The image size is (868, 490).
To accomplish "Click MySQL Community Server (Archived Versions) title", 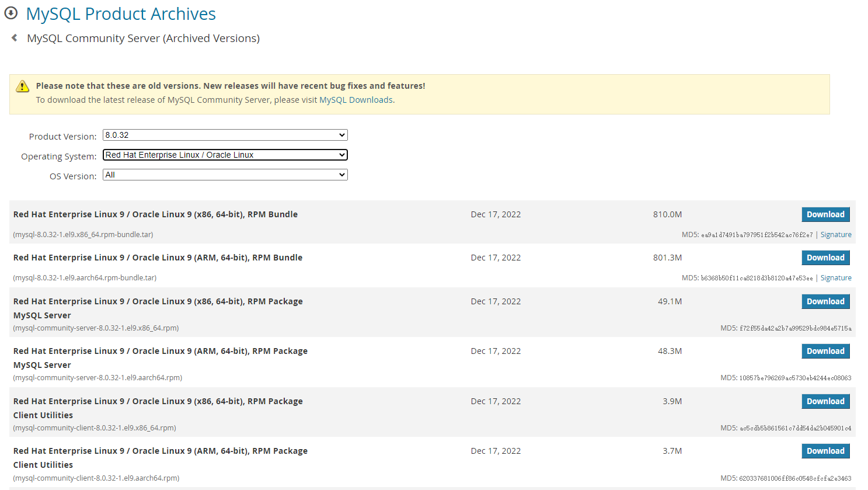I will (144, 38).
